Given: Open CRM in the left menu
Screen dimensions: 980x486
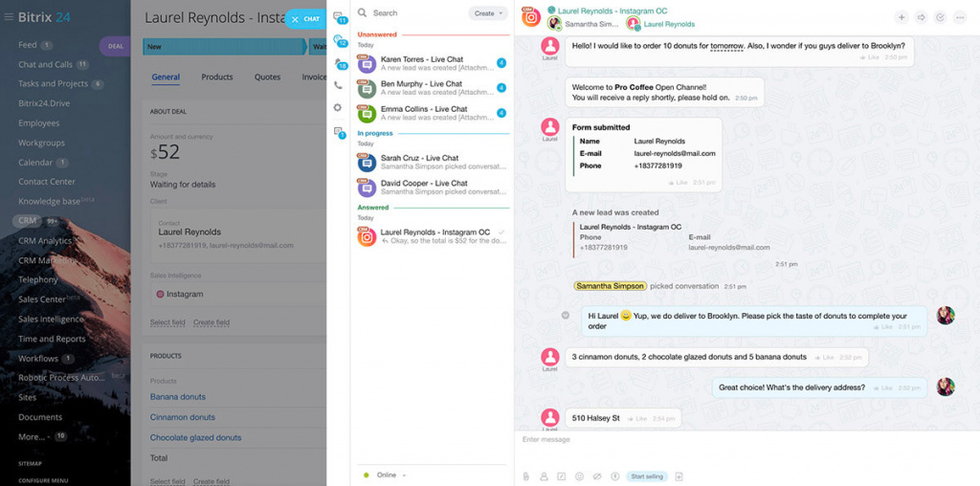Looking at the screenshot, I should (x=27, y=221).
